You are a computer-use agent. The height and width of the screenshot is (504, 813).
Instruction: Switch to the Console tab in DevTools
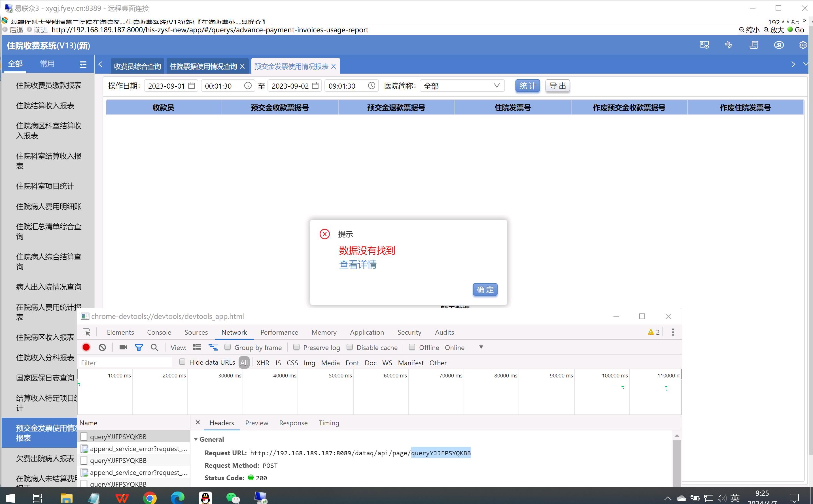(x=159, y=332)
